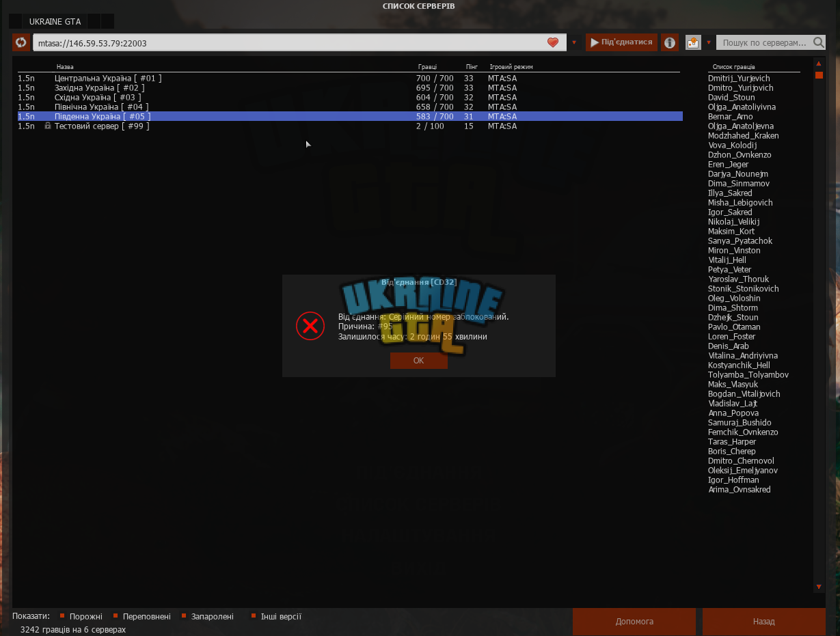Focus the server search field
The height and width of the screenshot is (636, 840).
click(x=764, y=42)
